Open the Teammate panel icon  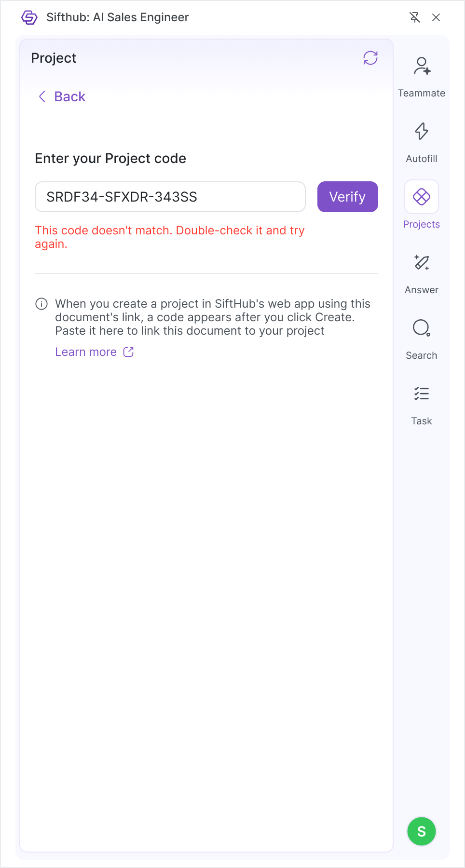(422, 66)
